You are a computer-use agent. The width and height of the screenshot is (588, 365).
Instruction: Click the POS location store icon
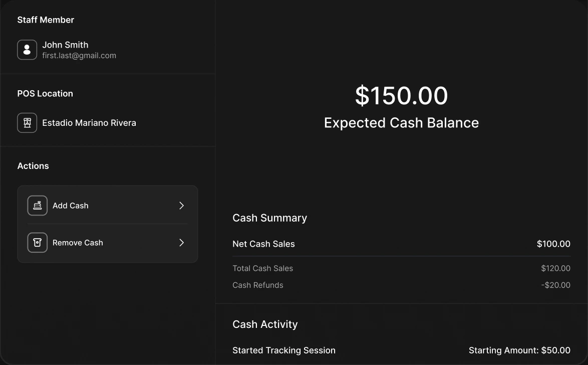click(x=27, y=123)
